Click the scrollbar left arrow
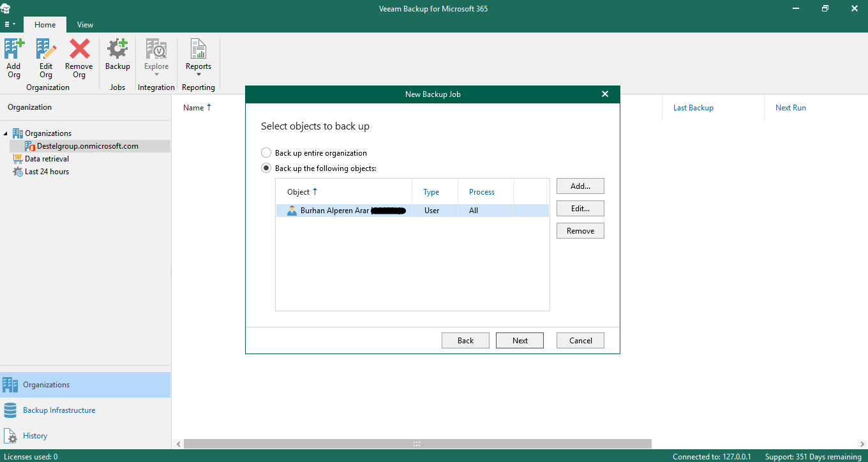This screenshot has height=462, width=868. (x=178, y=443)
